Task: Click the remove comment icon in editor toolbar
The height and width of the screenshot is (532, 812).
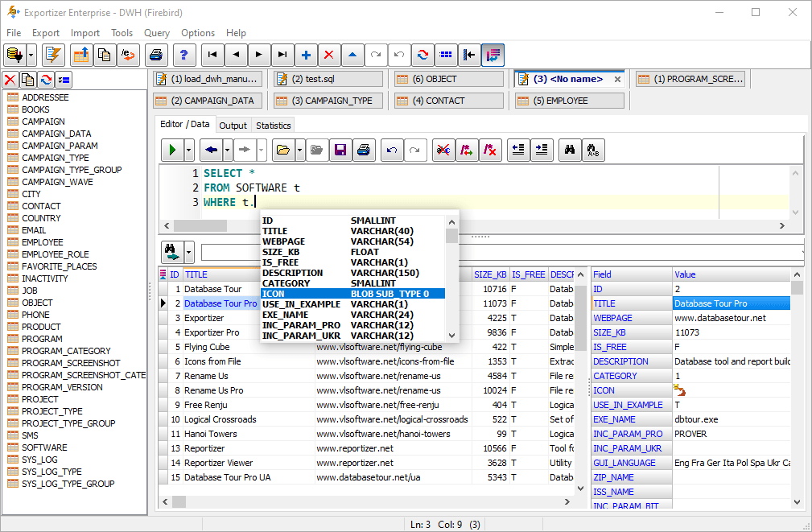Action: [x=489, y=151]
